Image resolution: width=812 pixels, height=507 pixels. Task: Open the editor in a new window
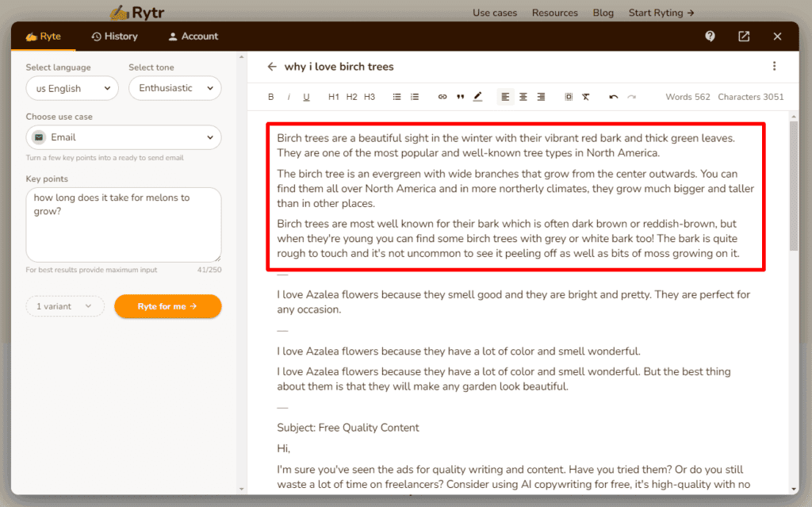(x=744, y=36)
